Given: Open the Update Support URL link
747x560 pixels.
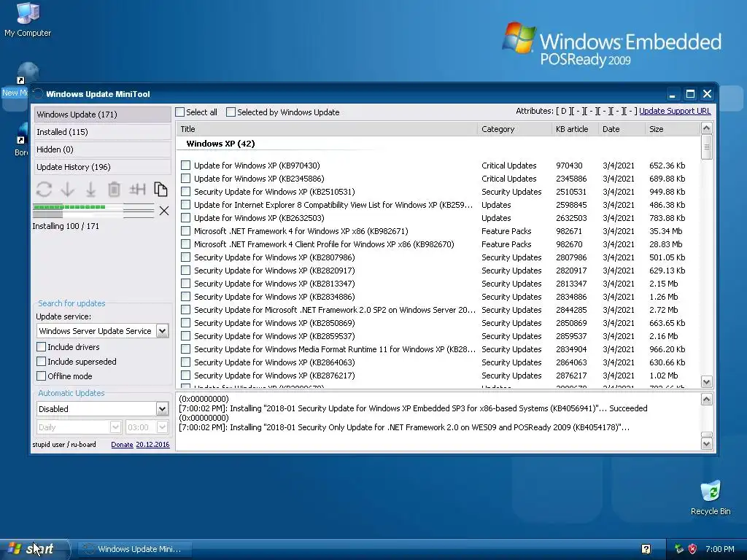Looking at the screenshot, I should [x=675, y=111].
